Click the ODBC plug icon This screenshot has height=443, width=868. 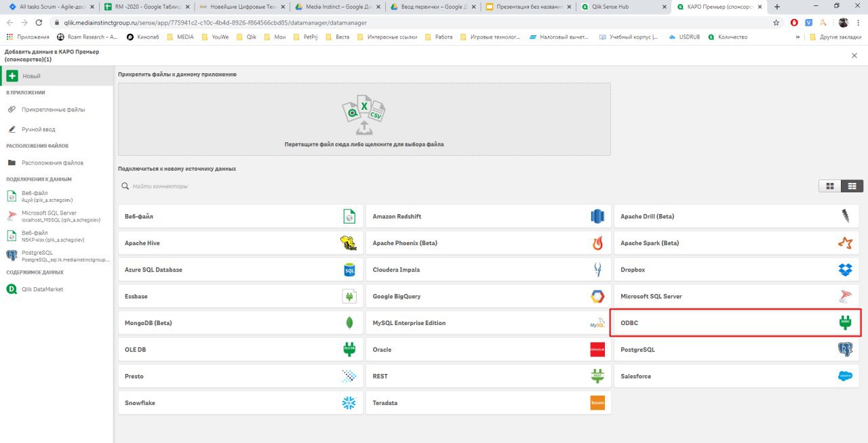pyautogui.click(x=845, y=323)
